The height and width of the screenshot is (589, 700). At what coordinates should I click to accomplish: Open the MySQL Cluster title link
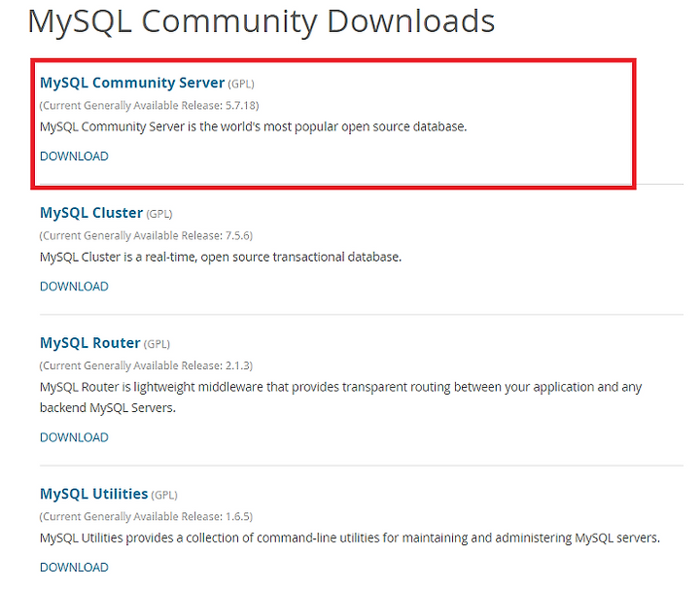tap(91, 213)
